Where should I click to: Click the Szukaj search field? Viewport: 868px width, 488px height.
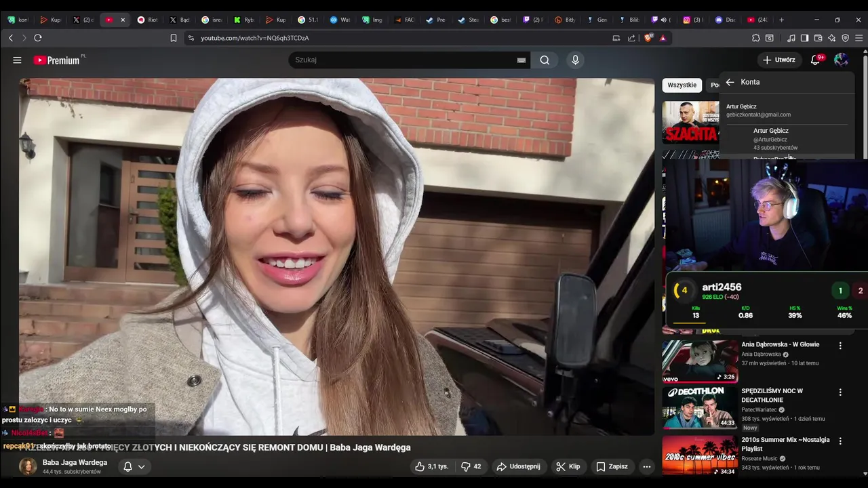pyautogui.click(x=403, y=60)
